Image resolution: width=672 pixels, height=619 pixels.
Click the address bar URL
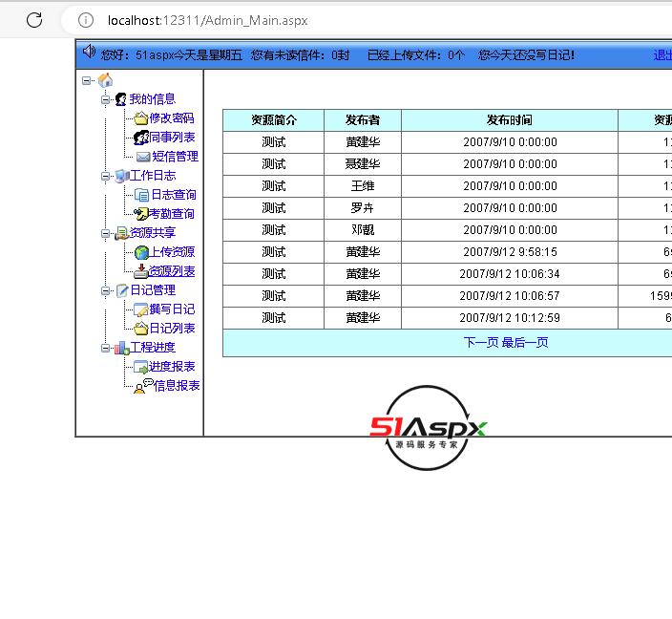pos(207,20)
